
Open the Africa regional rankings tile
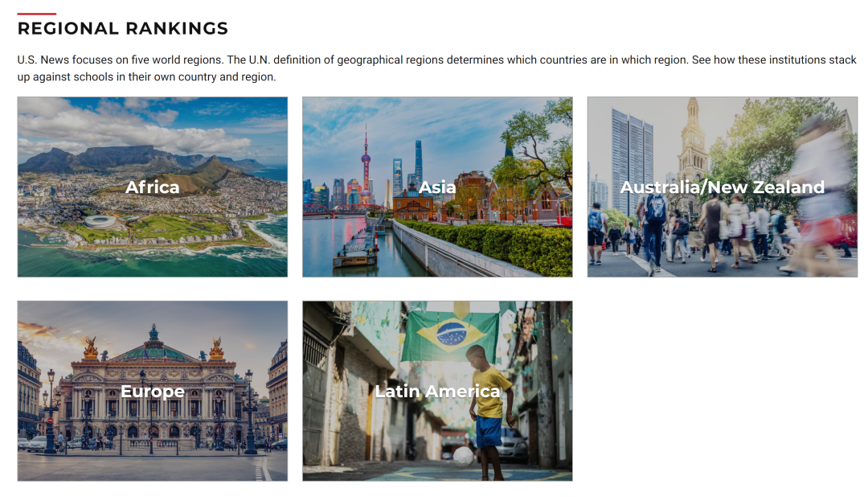(152, 187)
